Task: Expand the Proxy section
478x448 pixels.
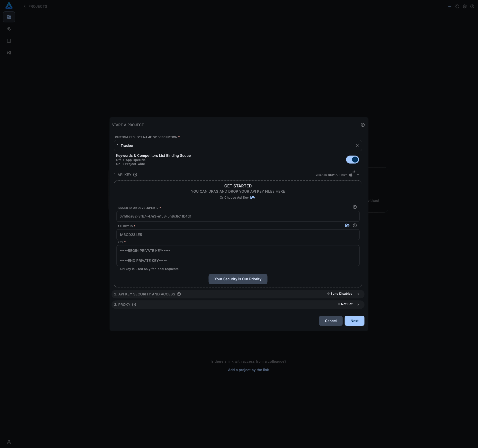Action: tap(358, 304)
